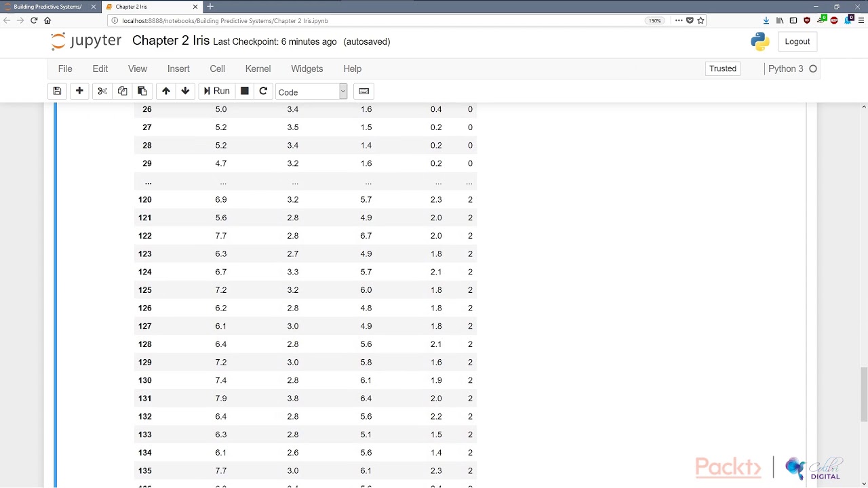
Task: Click the Logout button
Action: pyautogui.click(x=797, y=41)
